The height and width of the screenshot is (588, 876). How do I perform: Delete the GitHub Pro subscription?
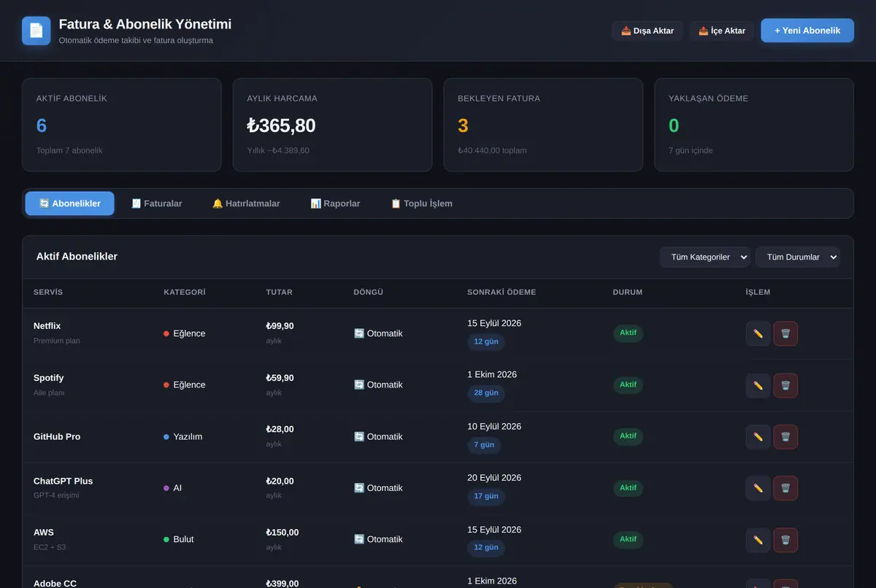click(785, 437)
